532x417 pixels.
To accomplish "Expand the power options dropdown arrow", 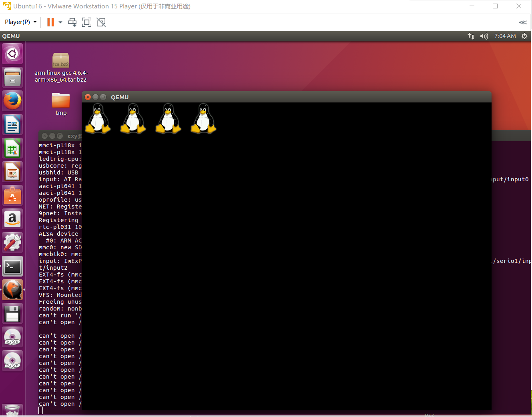I will [x=60, y=22].
